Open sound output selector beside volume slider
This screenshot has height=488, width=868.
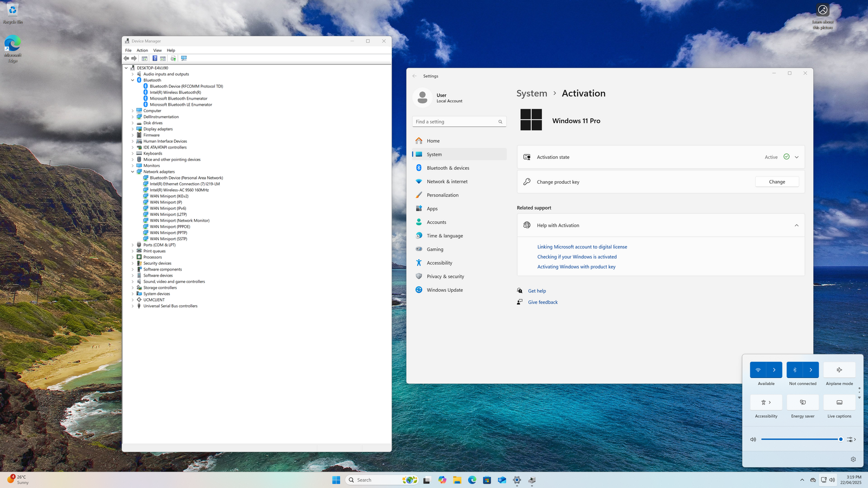point(851,439)
